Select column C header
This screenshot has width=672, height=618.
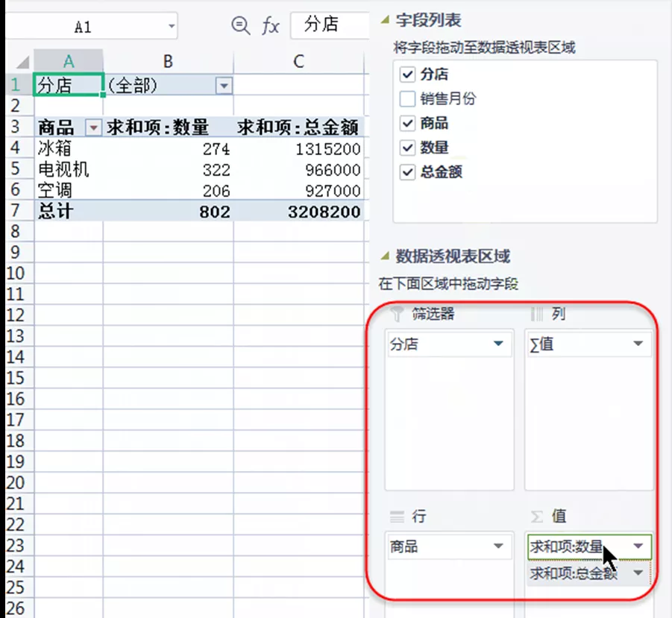tap(299, 62)
